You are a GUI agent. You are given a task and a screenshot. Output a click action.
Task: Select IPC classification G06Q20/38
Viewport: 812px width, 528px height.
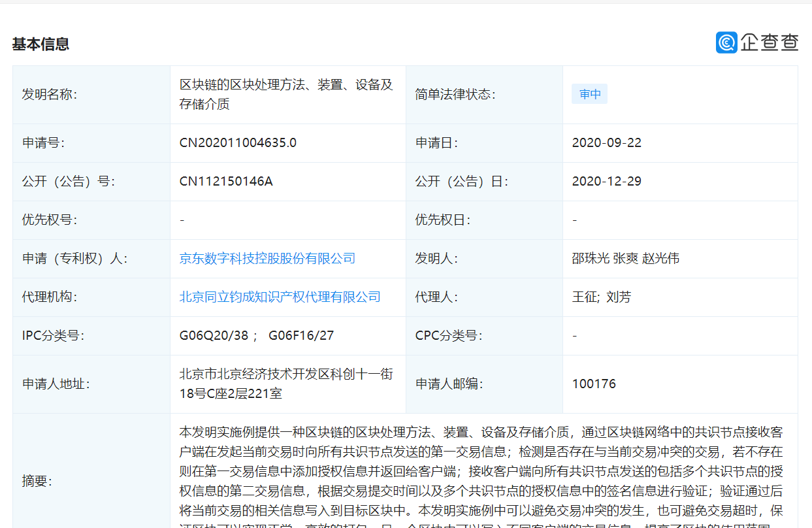click(x=214, y=336)
